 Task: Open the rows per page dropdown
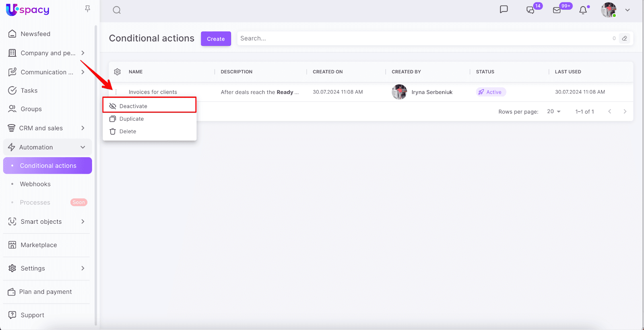point(554,111)
